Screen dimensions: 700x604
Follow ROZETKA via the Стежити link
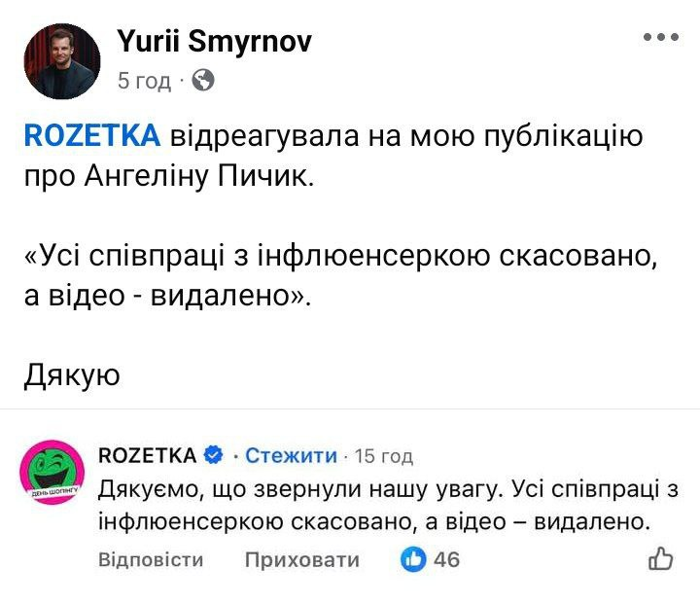pos(291,455)
